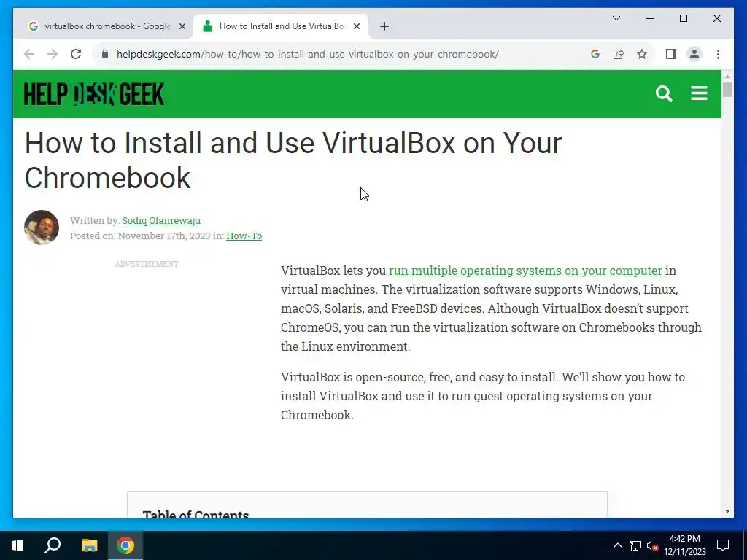Click the browser forward arrow
747x560 pixels.
pos(53,54)
